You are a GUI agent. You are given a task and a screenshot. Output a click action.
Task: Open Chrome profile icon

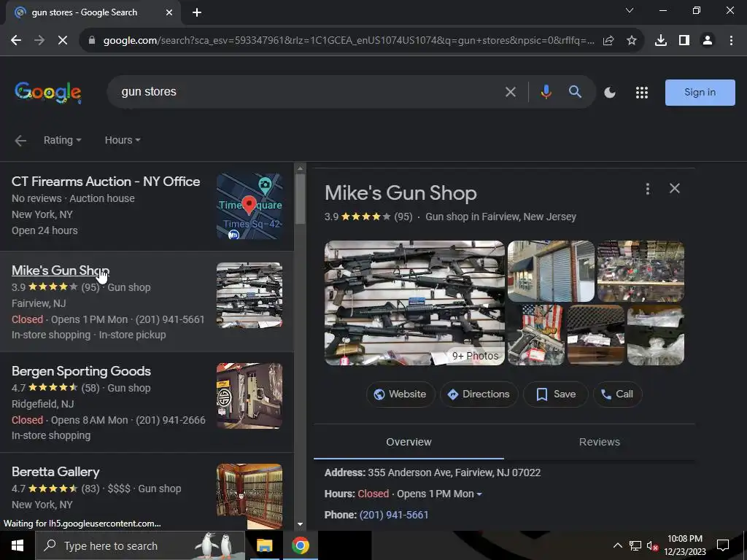coord(708,41)
